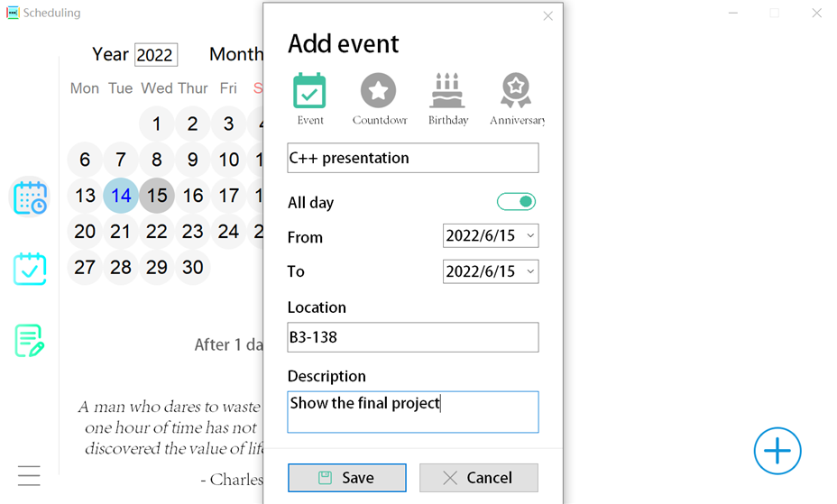Pick the Birthday cake icon
The width and height of the screenshot is (837, 504).
pyautogui.click(x=447, y=90)
